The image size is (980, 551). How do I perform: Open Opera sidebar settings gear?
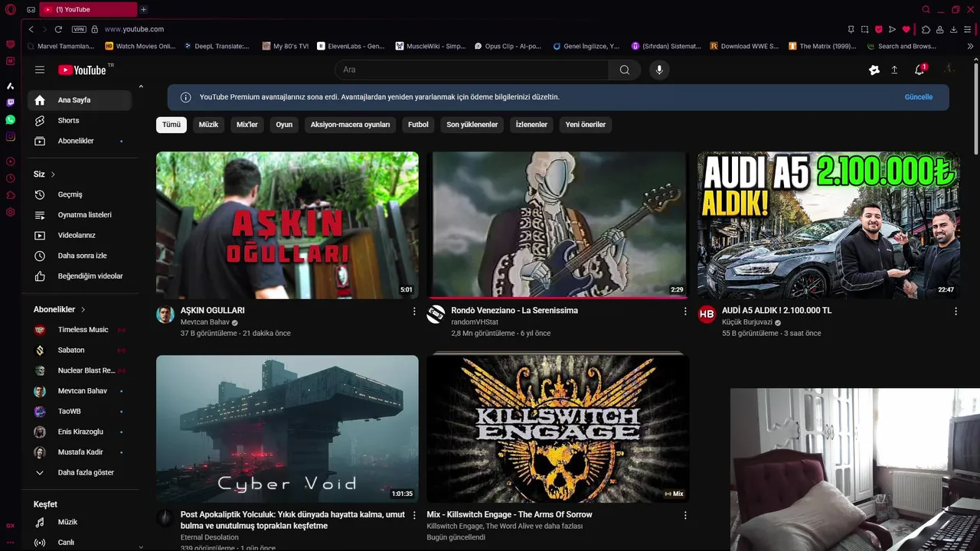(11, 212)
